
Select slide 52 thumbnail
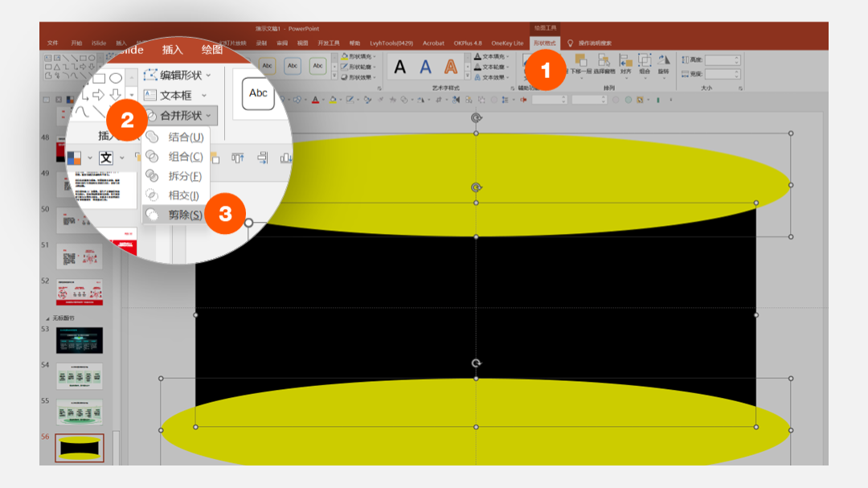point(79,293)
